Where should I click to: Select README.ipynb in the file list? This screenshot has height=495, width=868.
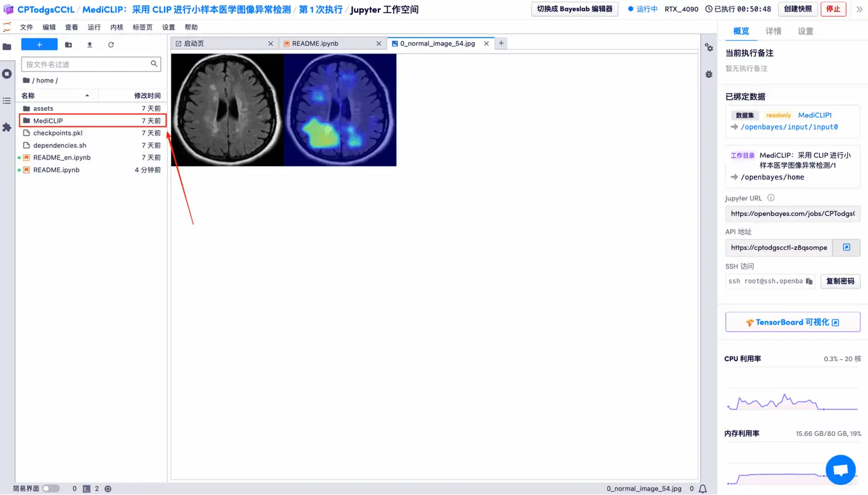coord(92,170)
